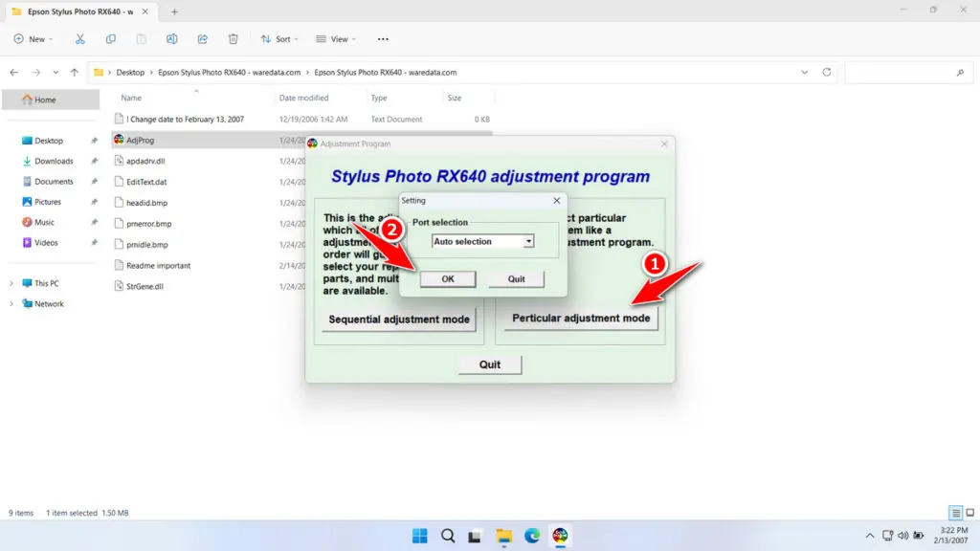
Task: Open the Port selection combo box
Action: [482, 242]
